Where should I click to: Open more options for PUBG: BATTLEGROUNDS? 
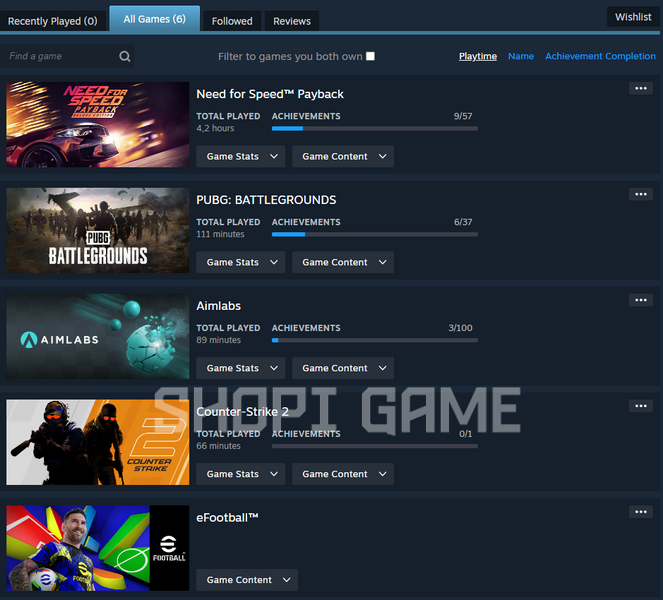pos(641,194)
